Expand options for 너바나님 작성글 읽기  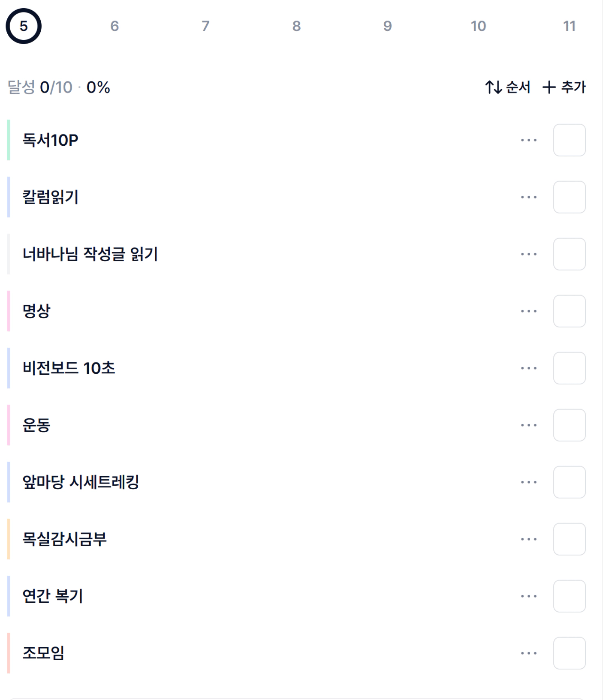tap(528, 254)
